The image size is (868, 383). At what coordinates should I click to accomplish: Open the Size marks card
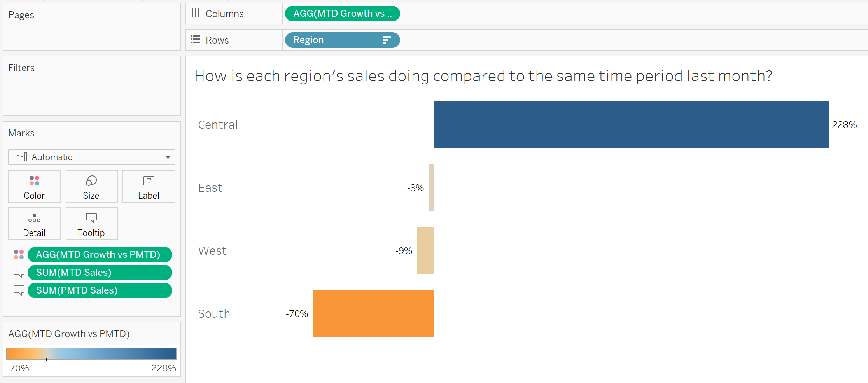point(91,186)
